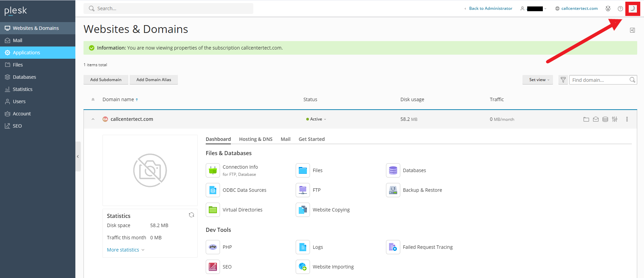Toggle the right side panel icon

point(632,30)
